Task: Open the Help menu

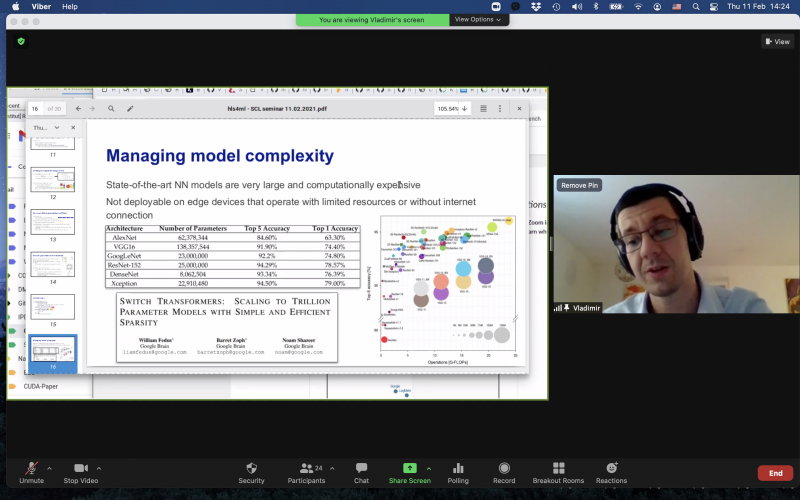Action: pos(70,7)
